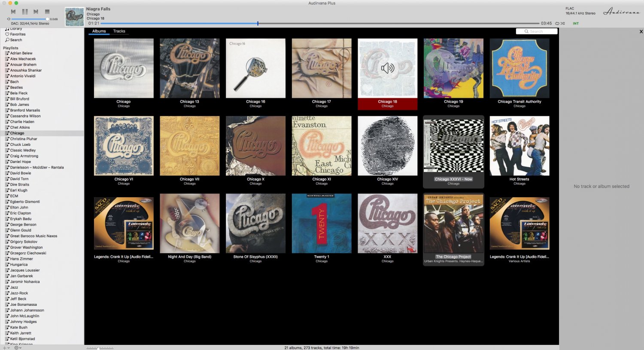Select the Chicago album cover
The height and width of the screenshot is (350, 644).
(x=124, y=68)
